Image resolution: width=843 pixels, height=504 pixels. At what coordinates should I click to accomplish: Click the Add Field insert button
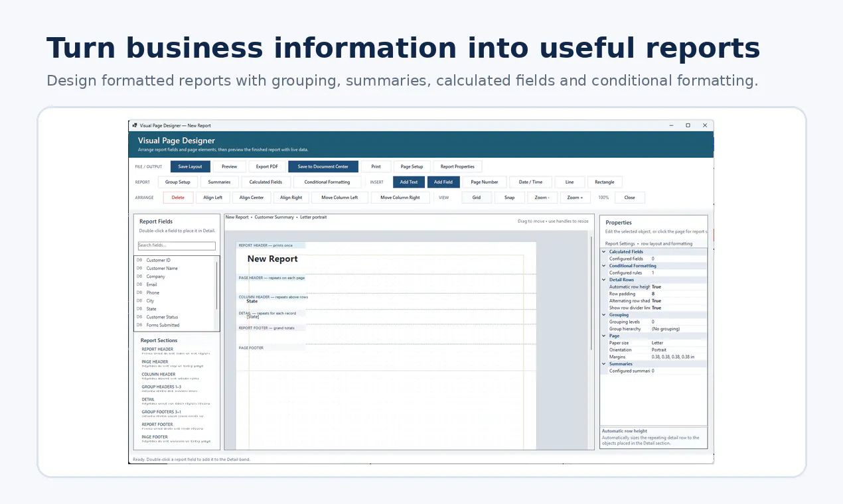click(x=443, y=182)
